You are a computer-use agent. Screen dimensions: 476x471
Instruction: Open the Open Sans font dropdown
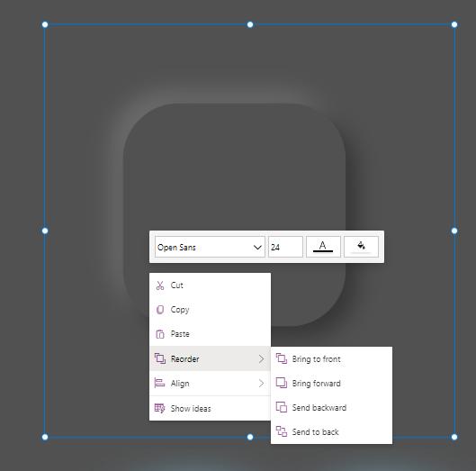[210, 247]
